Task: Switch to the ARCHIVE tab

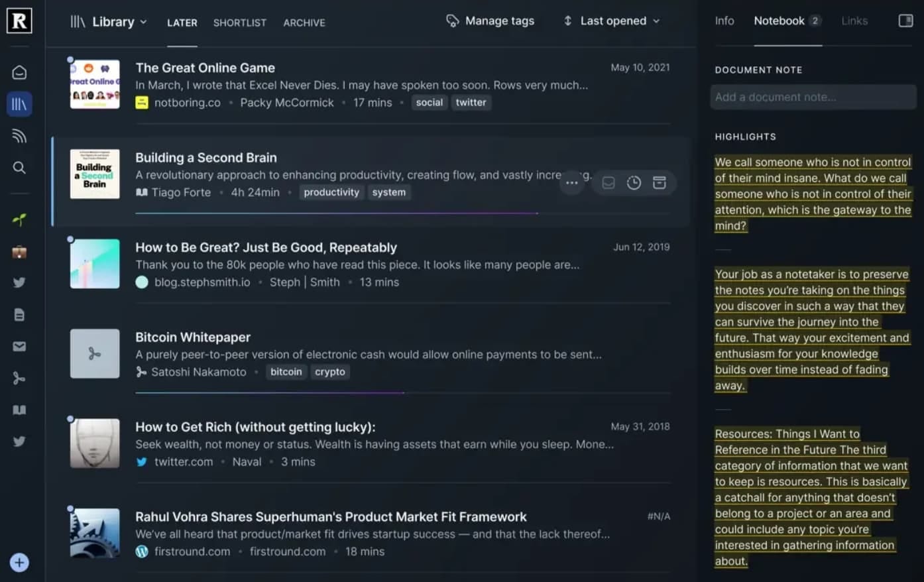Action: tap(304, 23)
